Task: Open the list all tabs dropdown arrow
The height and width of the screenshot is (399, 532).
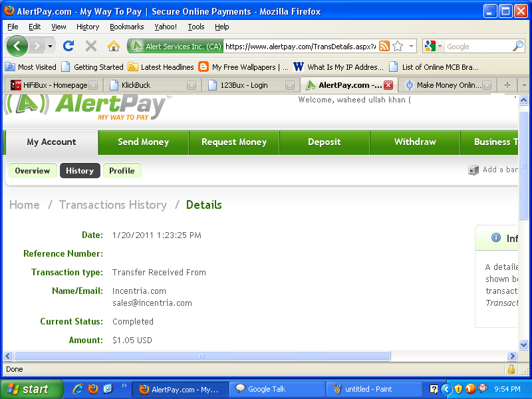Action: click(524, 85)
